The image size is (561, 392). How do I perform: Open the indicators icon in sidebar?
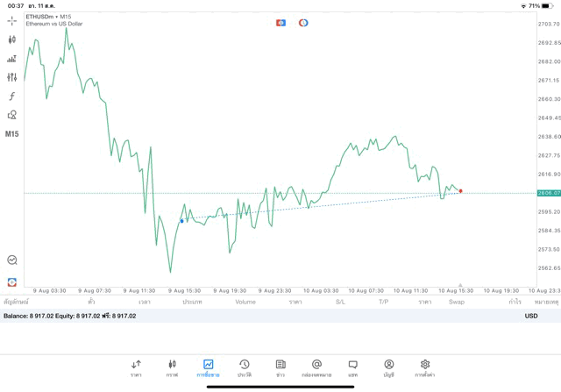click(x=12, y=59)
